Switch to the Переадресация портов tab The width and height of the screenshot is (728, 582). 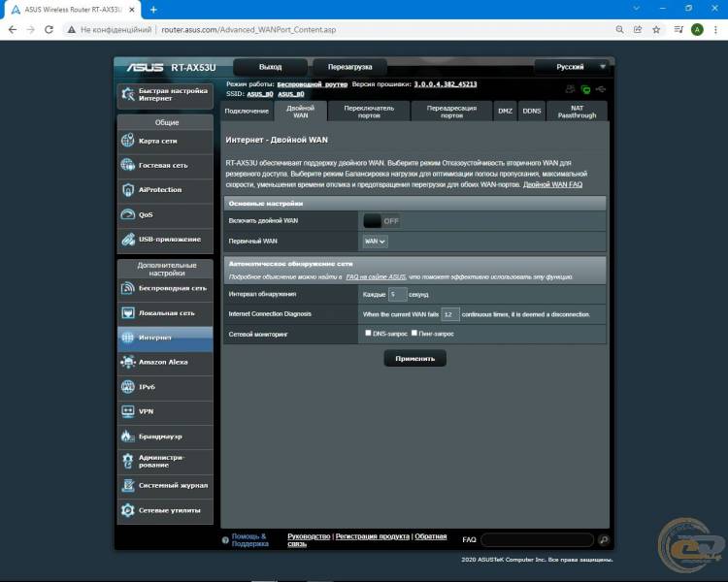click(x=451, y=111)
